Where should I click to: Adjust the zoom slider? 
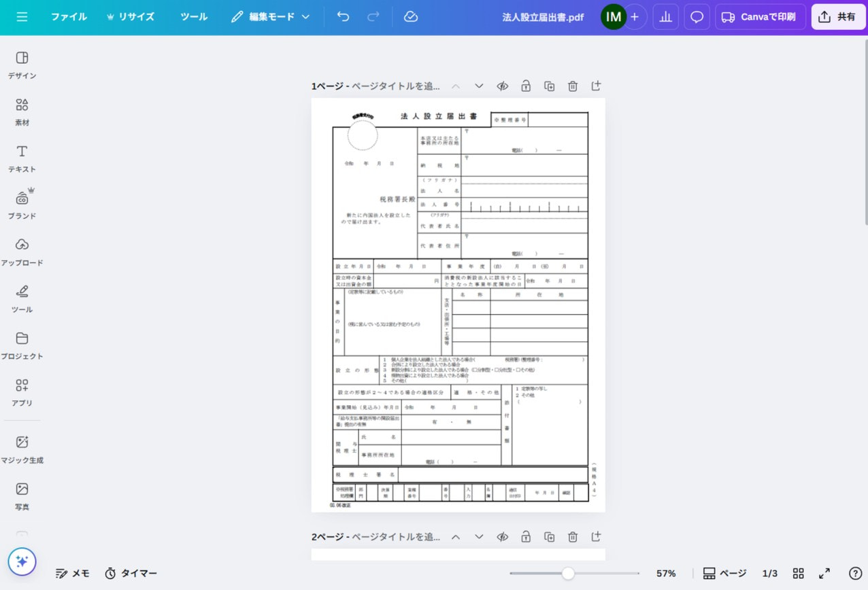(x=569, y=573)
